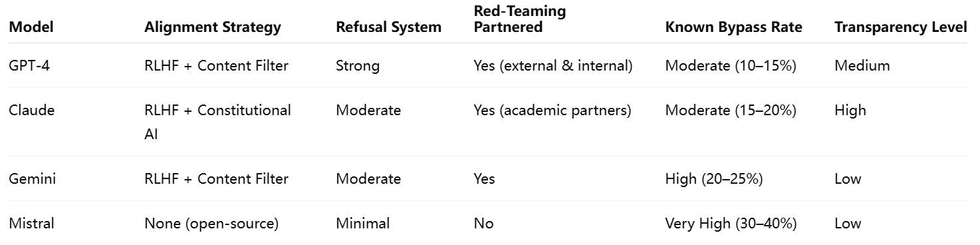The height and width of the screenshot is (245, 980).
Task: Click the GPT-4 model cell
Action: point(31,65)
